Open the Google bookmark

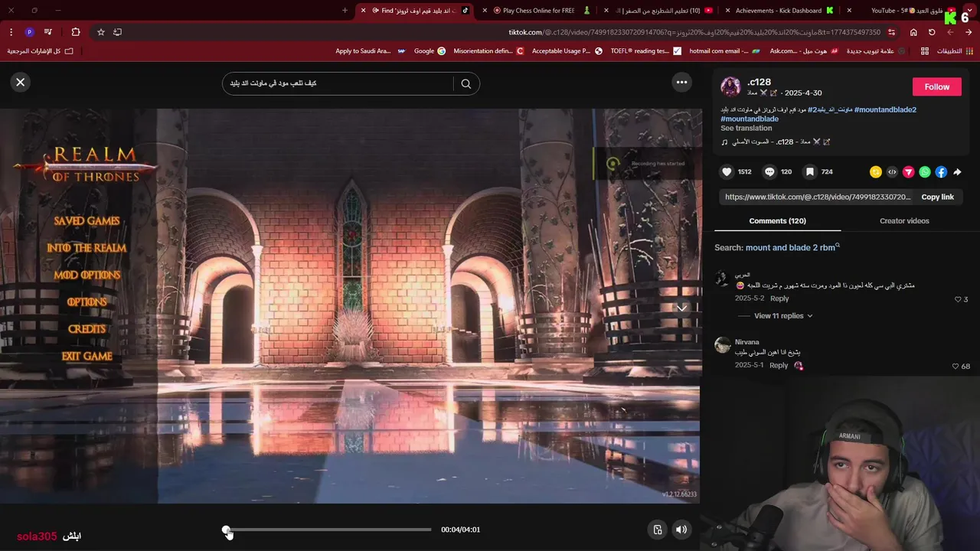point(430,51)
